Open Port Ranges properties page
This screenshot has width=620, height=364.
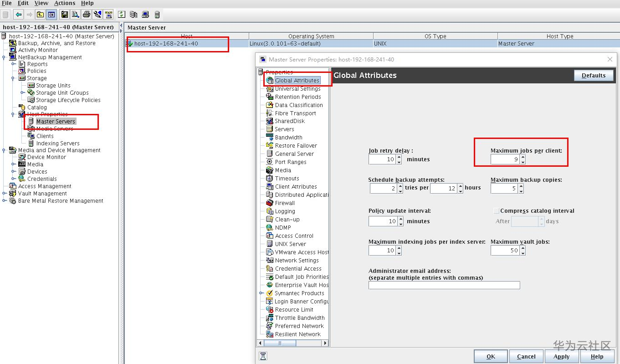click(x=291, y=162)
